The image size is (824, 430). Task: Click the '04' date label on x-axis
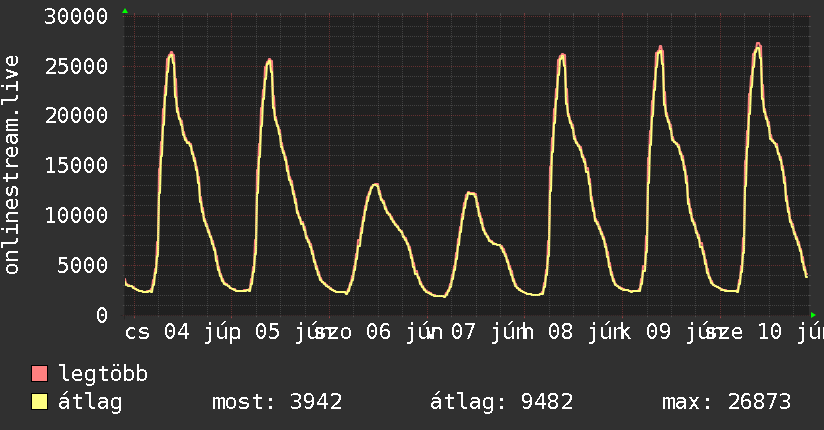point(177,332)
